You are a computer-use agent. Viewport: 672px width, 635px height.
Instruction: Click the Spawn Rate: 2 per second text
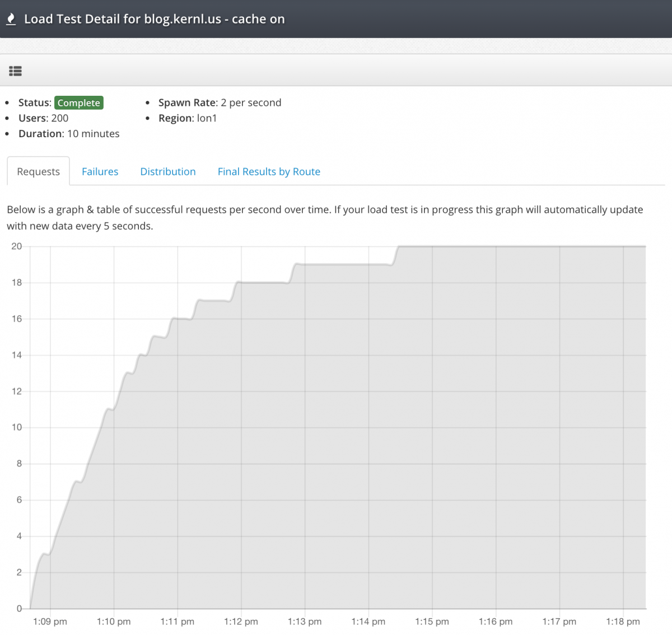pos(220,102)
